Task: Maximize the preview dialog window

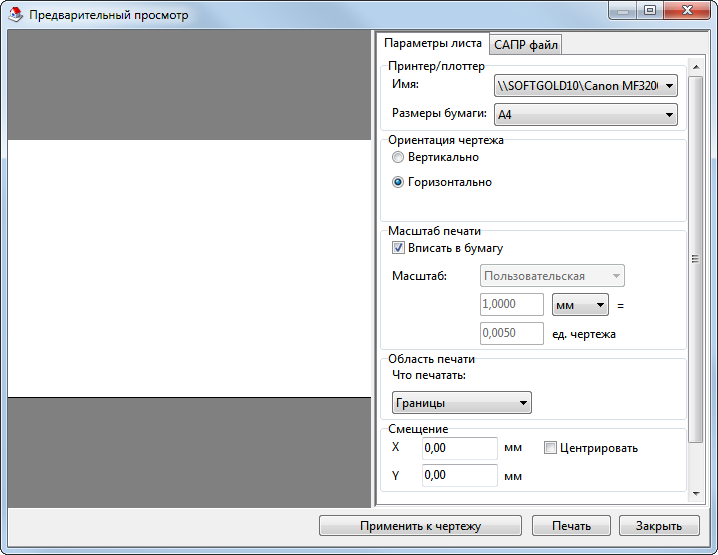Action: pos(650,11)
